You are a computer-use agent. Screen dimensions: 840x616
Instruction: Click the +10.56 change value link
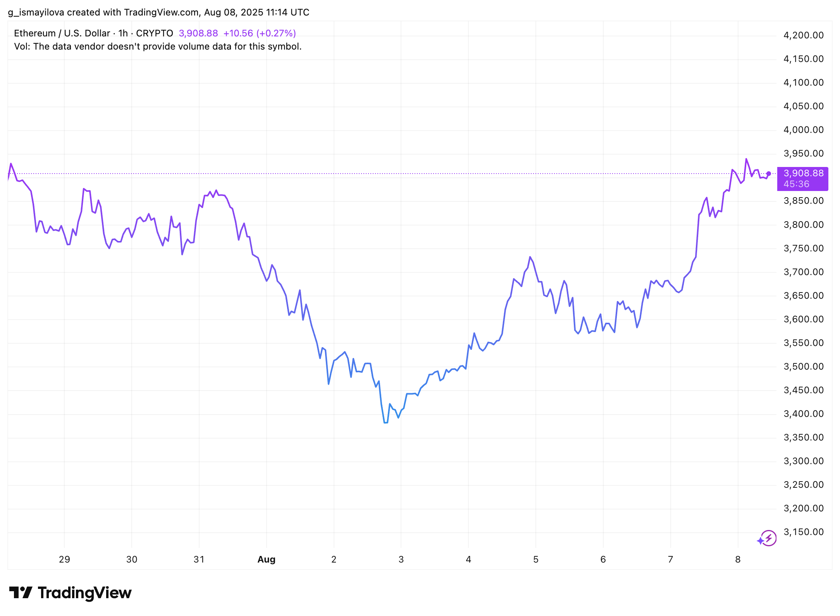click(238, 33)
